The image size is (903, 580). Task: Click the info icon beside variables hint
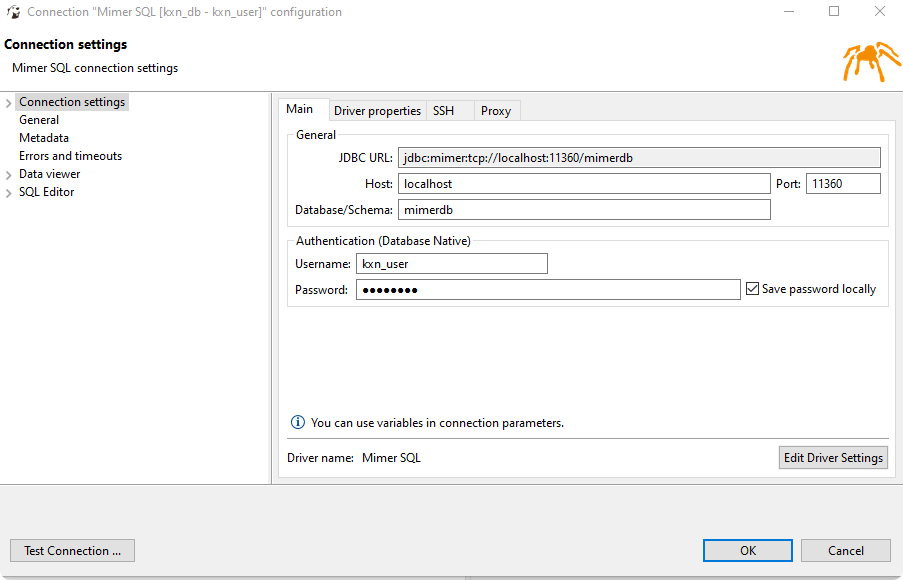pos(298,422)
